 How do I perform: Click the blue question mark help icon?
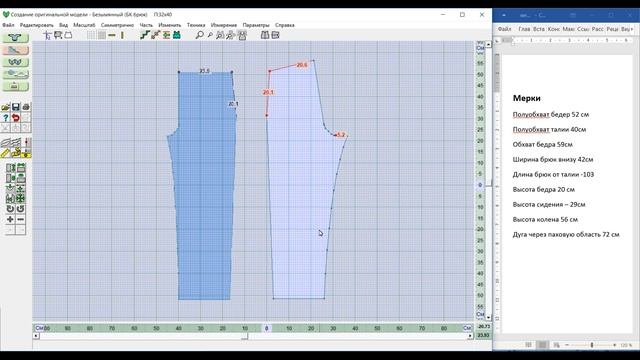coord(5,118)
